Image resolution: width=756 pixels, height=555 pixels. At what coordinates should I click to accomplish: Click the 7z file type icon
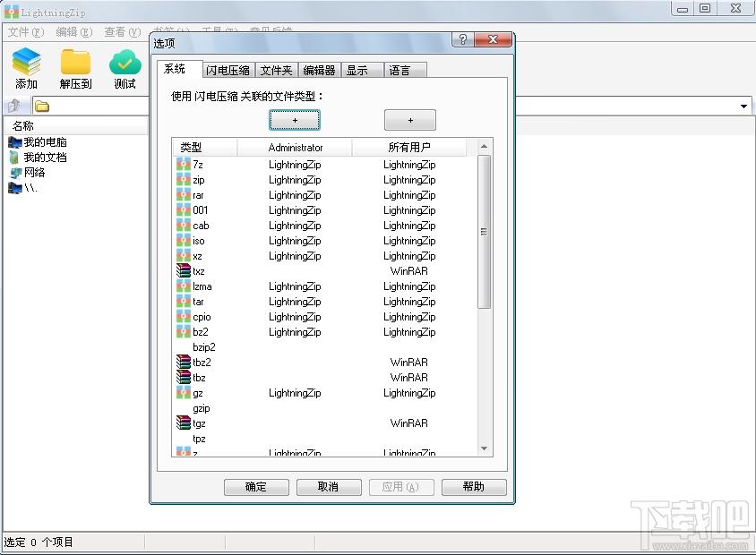pyautogui.click(x=184, y=165)
